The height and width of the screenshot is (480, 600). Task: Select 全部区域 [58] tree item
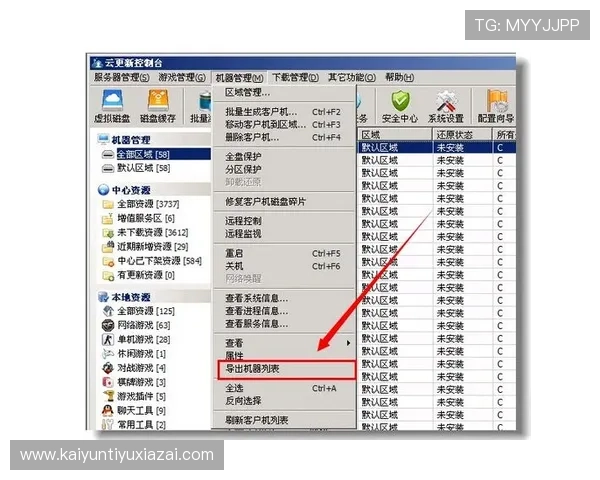[143, 154]
